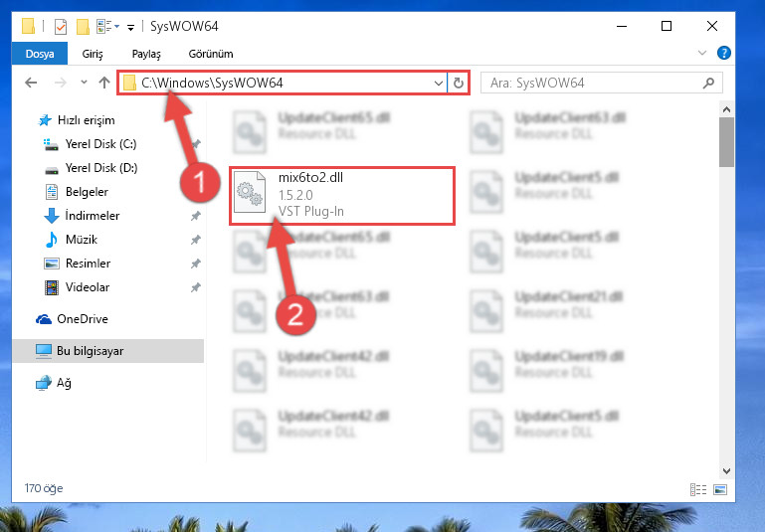Screen dimensions: 765x532
Task: Click the pin icon next to Müzik
Action: (196, 240)
